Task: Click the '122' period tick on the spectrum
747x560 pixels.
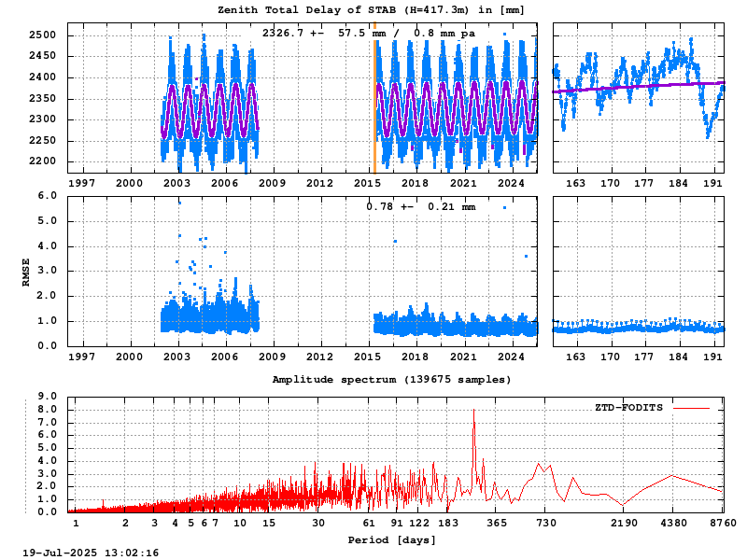Action: tap(419, 523)
